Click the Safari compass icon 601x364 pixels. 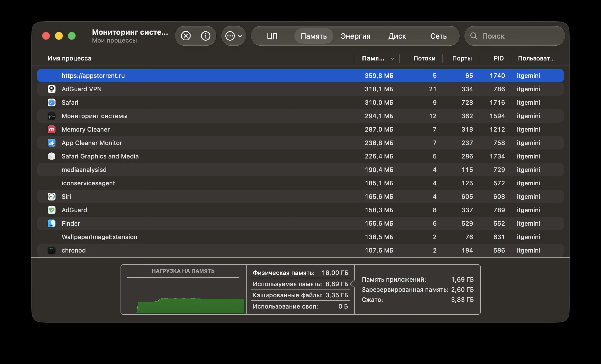click(52, 102)
